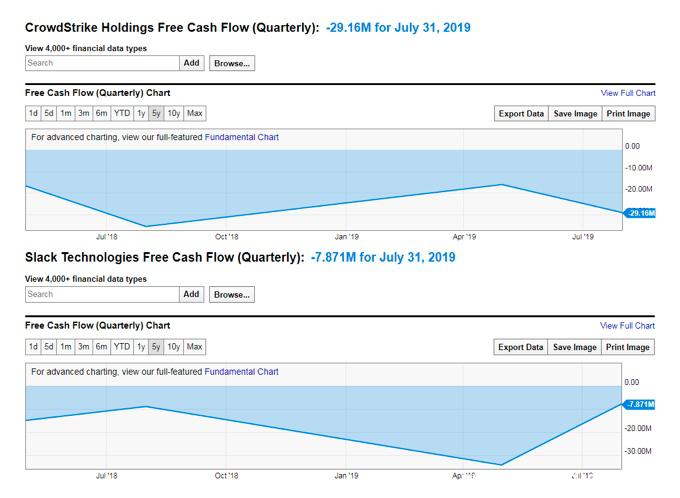Click Jan '19 label on Slack chart axis
The width and height of the screenshot is (680, 498).
[347, 475]
